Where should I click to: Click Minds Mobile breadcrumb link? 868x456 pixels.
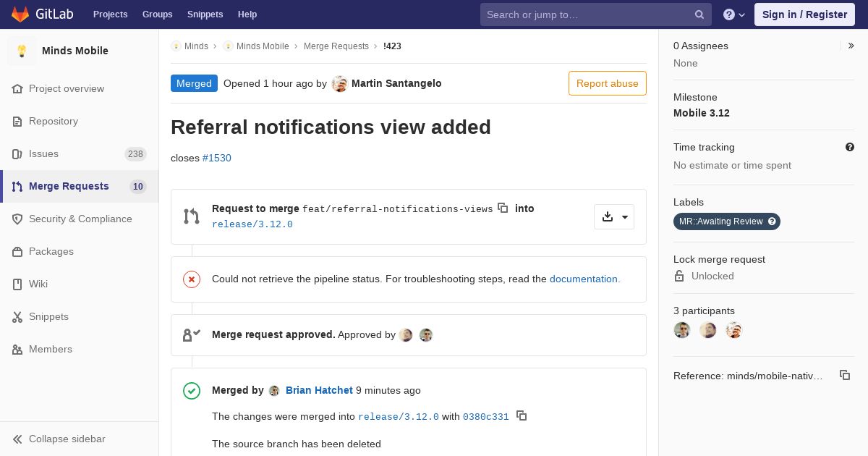[263, 46]
